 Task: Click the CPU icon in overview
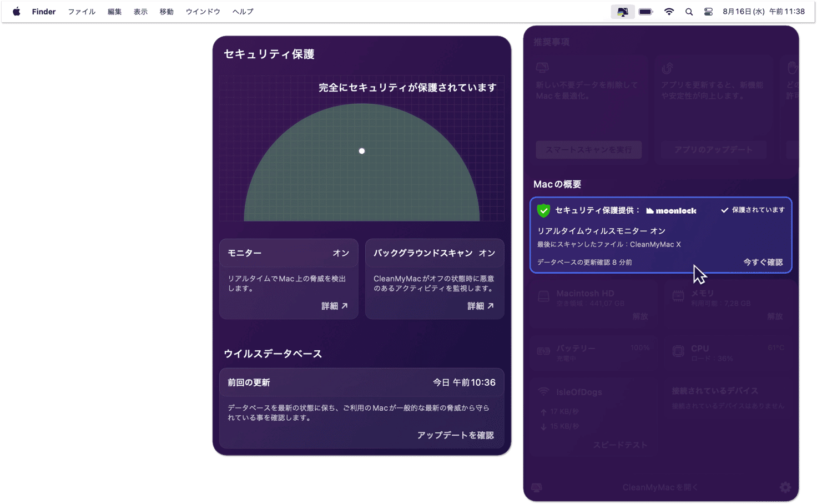678,351
